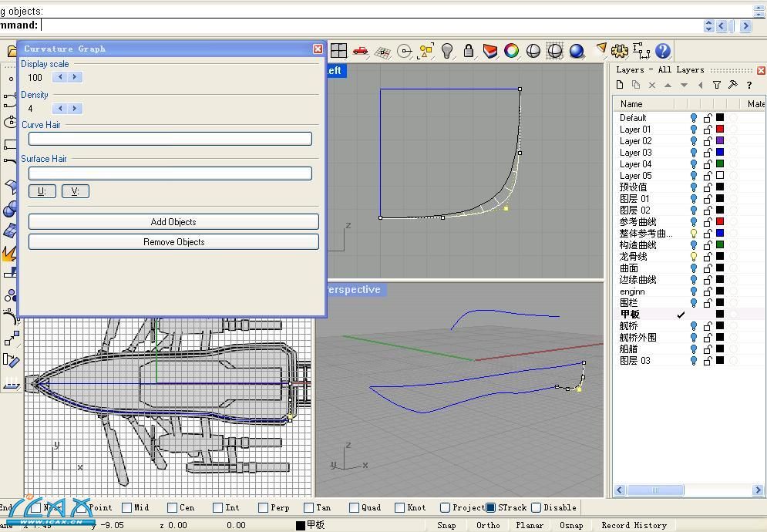
Task: Click the red color swatch of Layer 01
Action: [720, 130]
